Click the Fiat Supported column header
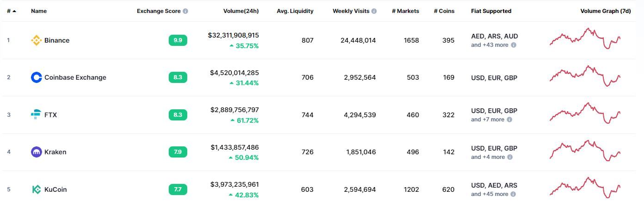This screenshot has width=644, height=208. point(491,11)
